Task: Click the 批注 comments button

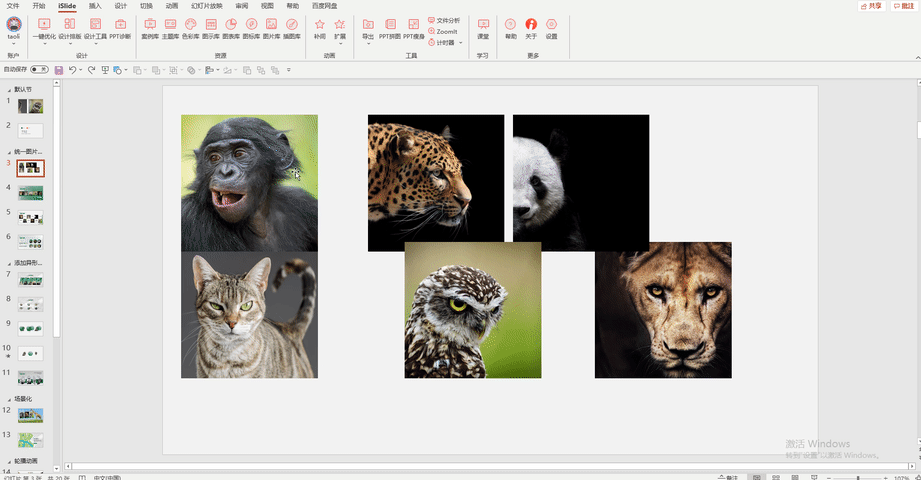Action: pyautogui.click(x=905, y=6)
